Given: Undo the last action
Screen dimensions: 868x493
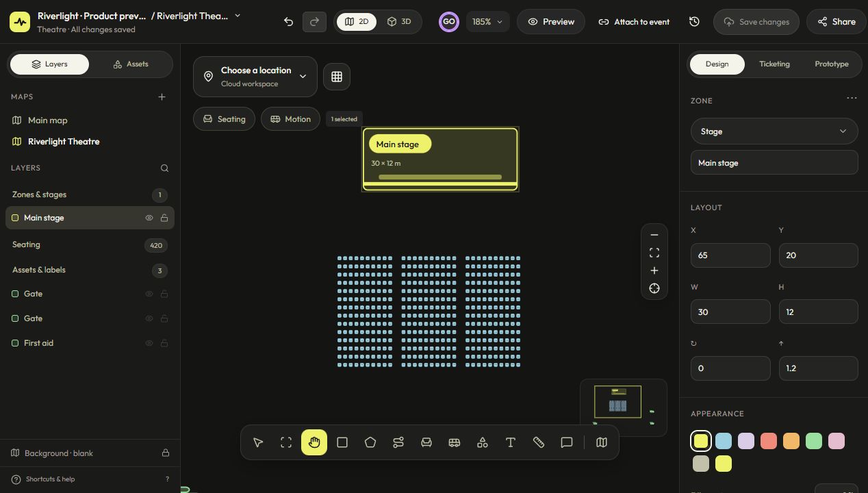Looking at the screenshot, I should coord(288,22).
